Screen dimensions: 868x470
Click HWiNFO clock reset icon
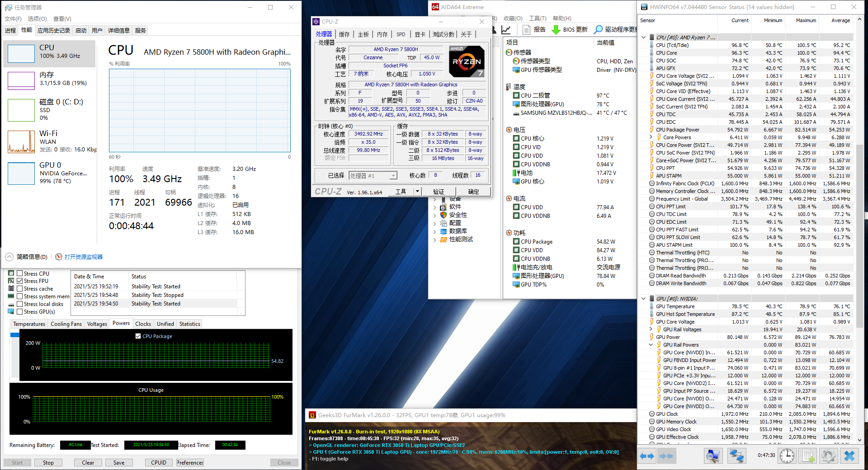pos(787,456)
